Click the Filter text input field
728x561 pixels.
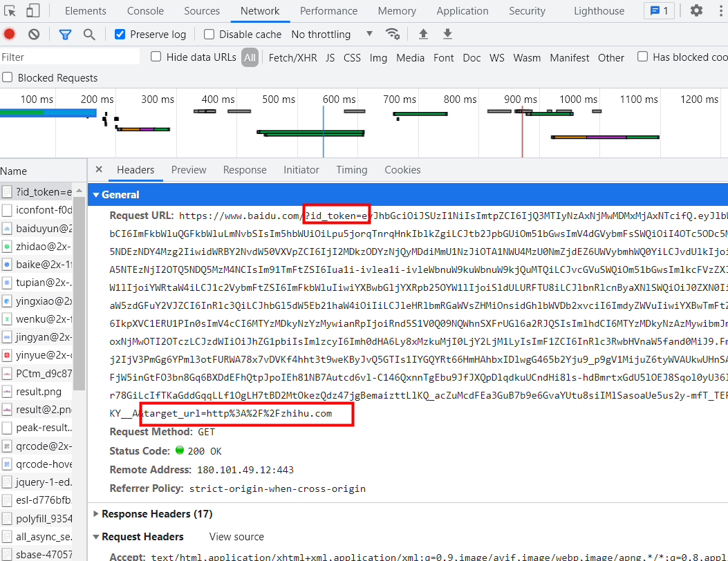pos(69,57)
